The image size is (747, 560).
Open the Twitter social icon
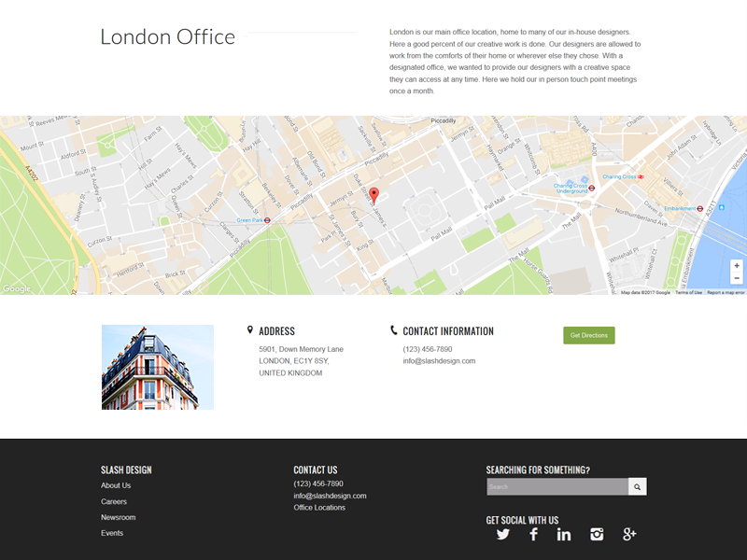tap(503, 534)
